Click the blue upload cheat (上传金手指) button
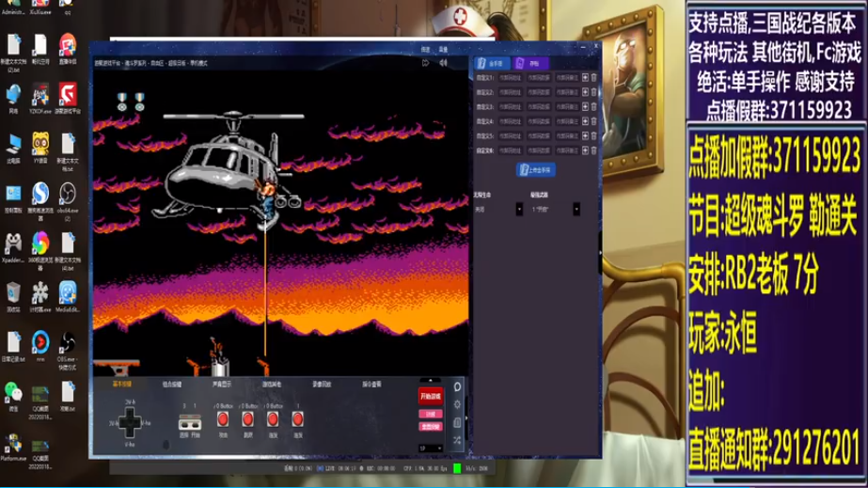 pyautogui.click(x=536, y=170)
